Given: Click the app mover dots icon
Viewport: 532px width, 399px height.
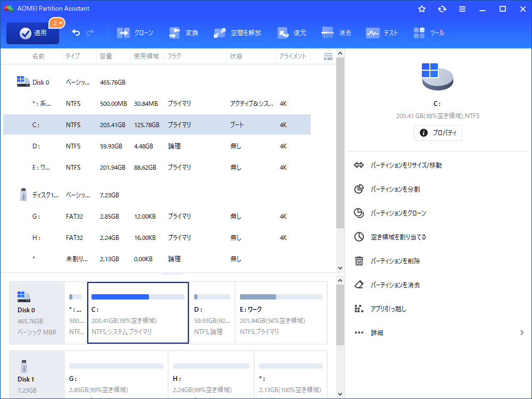Looking at the screenshot, I should click(359, 309).
